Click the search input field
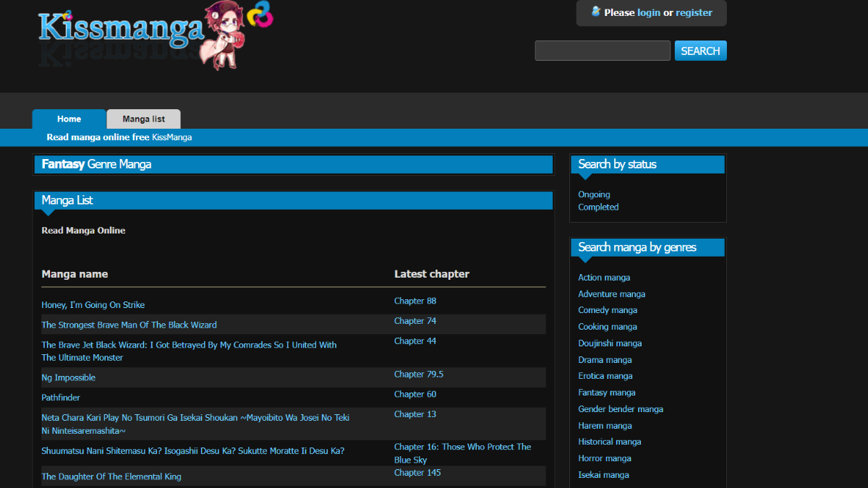 (x=602, y=51)
